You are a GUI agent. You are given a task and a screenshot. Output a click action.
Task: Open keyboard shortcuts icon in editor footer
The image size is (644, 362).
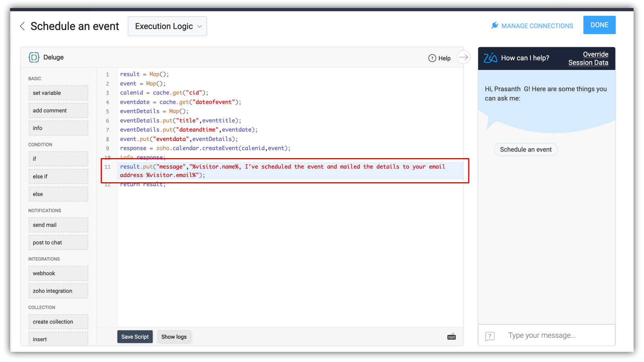click(x=451, y=337)
